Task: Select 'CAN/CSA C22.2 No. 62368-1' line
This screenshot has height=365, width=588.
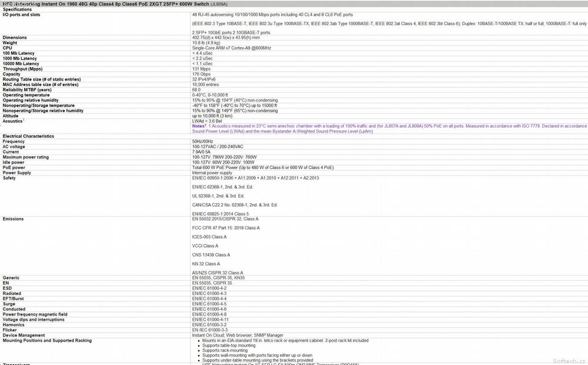Action: 235,205
